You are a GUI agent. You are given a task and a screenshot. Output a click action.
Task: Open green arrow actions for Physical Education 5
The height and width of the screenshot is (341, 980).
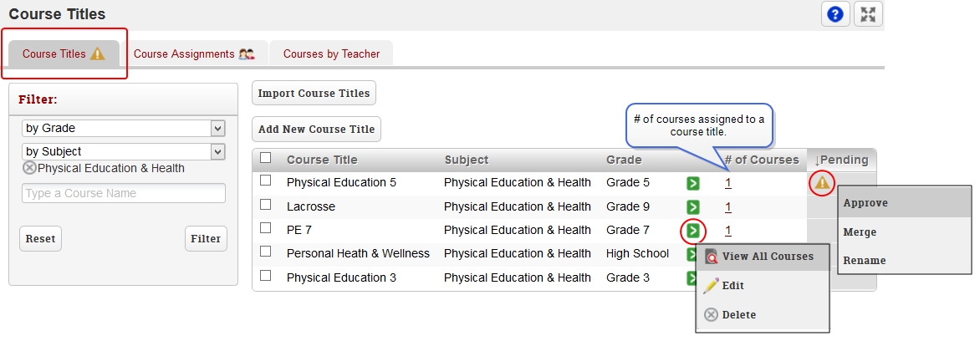[692, 183]
